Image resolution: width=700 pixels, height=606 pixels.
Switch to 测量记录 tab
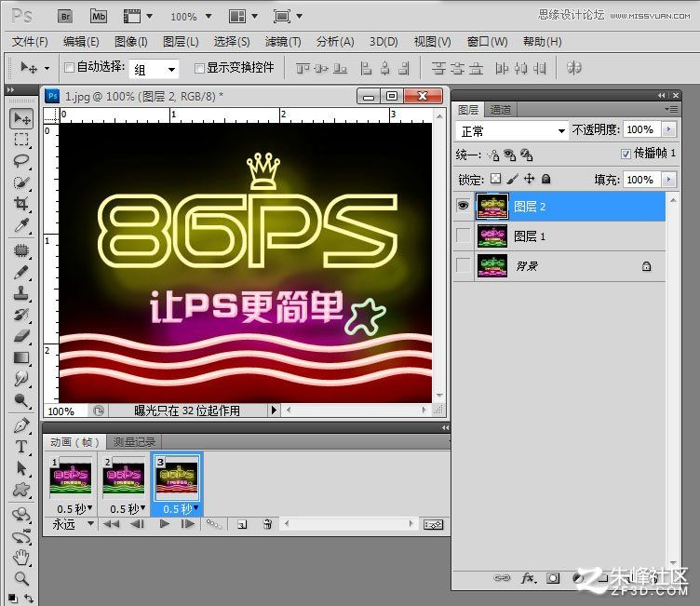pyautogui.click(x=134, y=442)
